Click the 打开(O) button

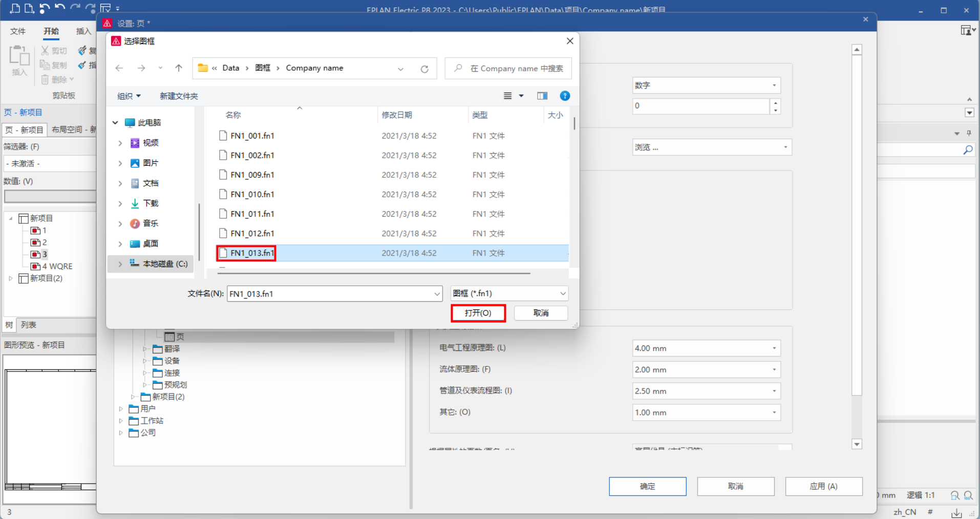click(x=478, y=313)
